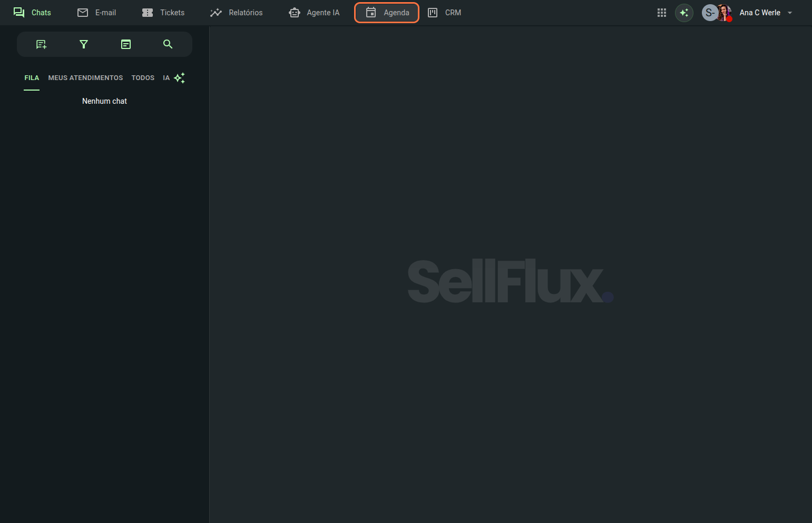The image size is (812, 523).
Task: Switch to MEUS ATENDIMENTOS tab
Action: point(85,78)
